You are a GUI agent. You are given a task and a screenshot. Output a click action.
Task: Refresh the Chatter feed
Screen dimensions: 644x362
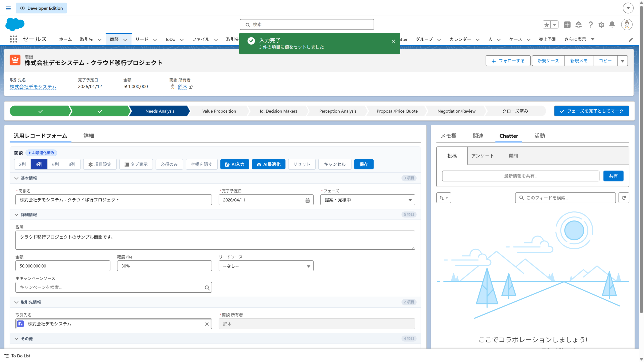click(624, 198)
